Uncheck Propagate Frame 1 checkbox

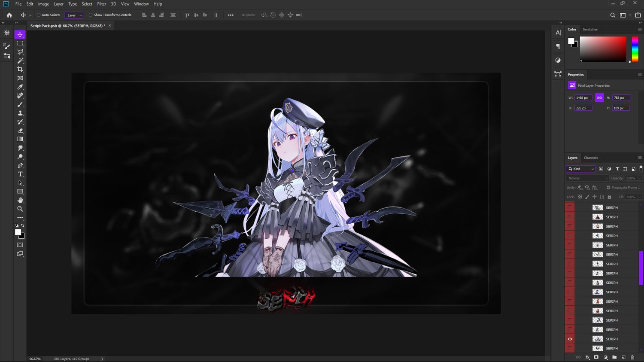[608, 188]
